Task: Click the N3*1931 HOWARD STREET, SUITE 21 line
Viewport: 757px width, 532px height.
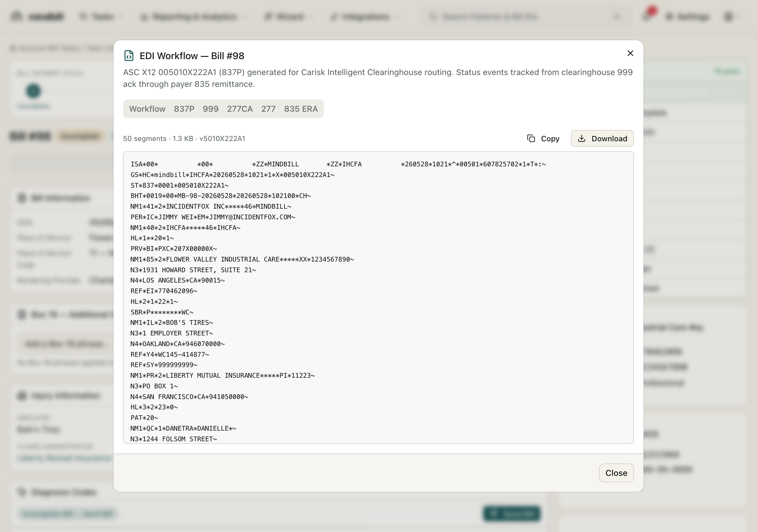Action: pyautogui.click(x=193, y=270)
